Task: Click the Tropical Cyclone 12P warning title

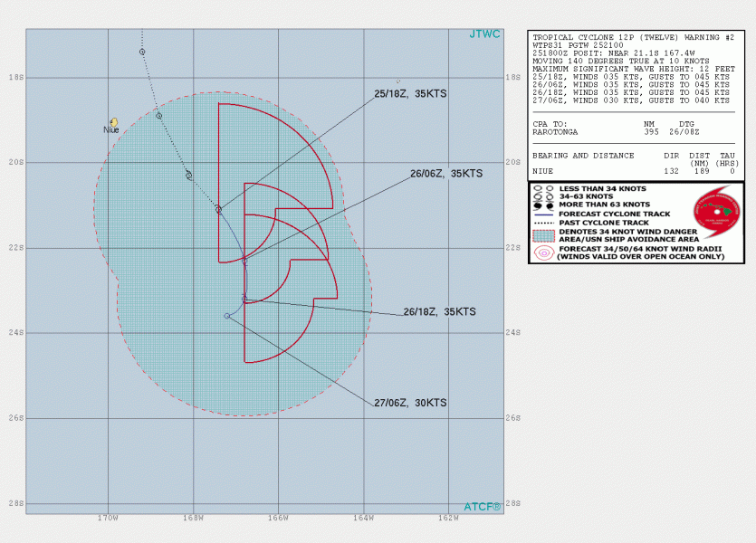Action: [x=634, y=37]
